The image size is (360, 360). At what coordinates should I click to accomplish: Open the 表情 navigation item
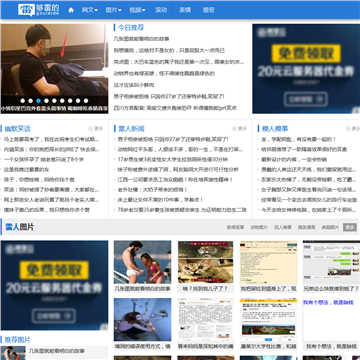(185, 10)
